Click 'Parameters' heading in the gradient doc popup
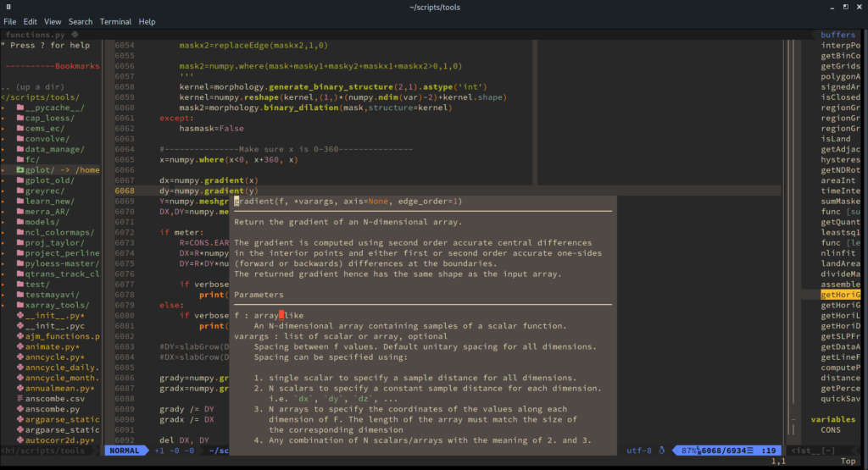 coord(259,295)
